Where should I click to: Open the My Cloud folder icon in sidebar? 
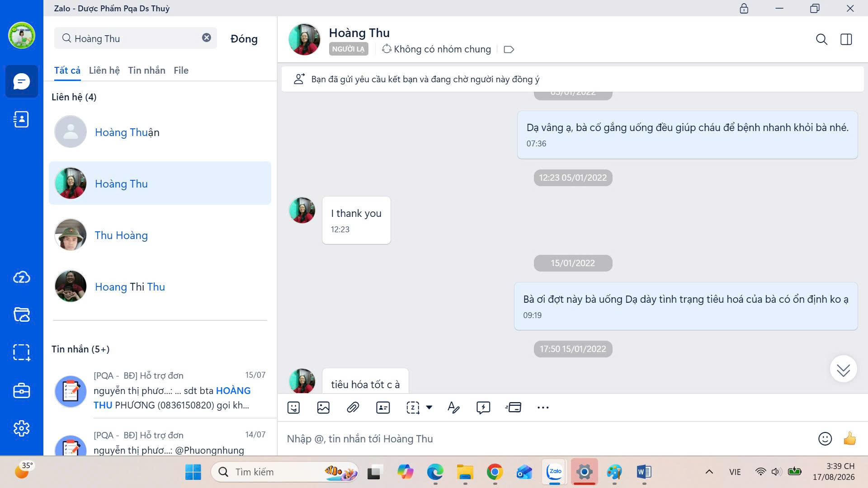click(x=21, y=314)
